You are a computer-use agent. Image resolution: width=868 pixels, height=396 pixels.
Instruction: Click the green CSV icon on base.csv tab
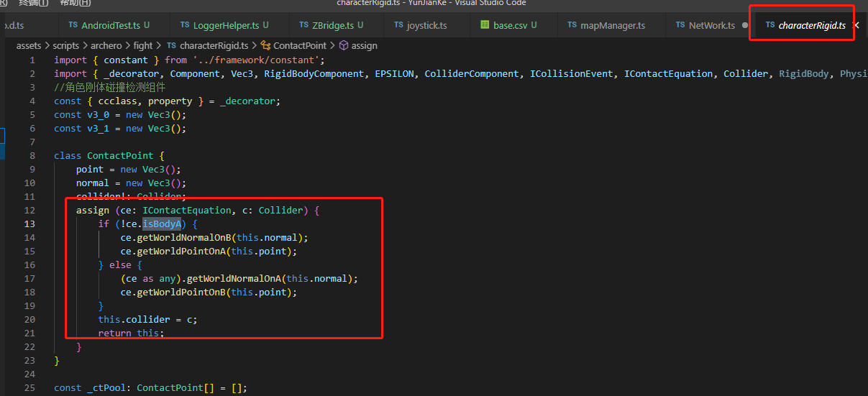[485, 25]
